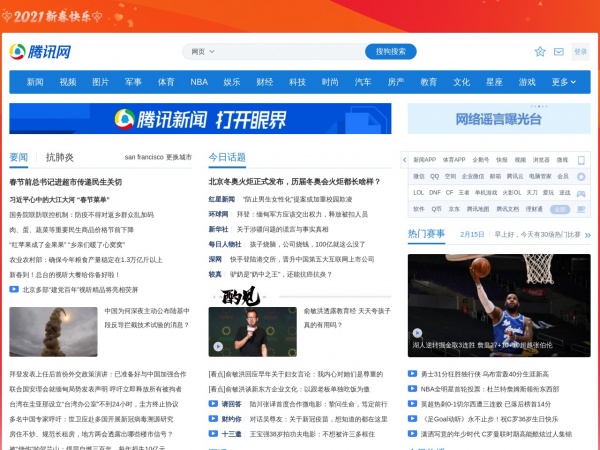Open headline about 北京冬奥火炬正式发布
600x450 pixels.
(x=294, y=182)
